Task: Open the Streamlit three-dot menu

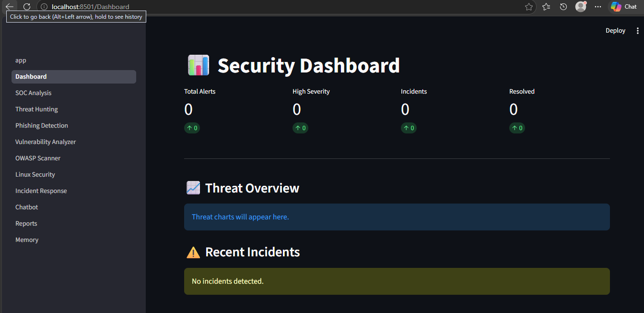Action: (x=637, y=31)
